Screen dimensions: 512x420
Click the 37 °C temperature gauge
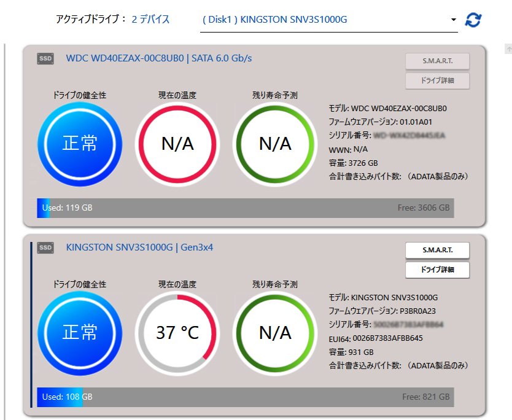[x=177, y=333]
